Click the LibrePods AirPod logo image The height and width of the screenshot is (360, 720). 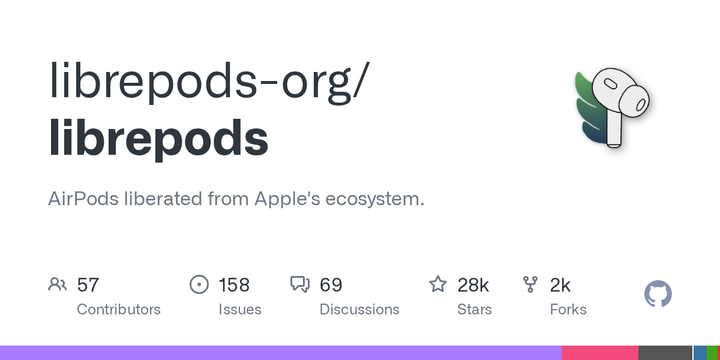tap(613, 108)
